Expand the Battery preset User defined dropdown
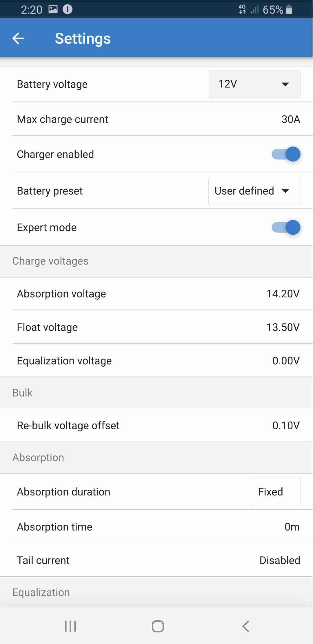313x644 pixels. [x=254, y=191]
